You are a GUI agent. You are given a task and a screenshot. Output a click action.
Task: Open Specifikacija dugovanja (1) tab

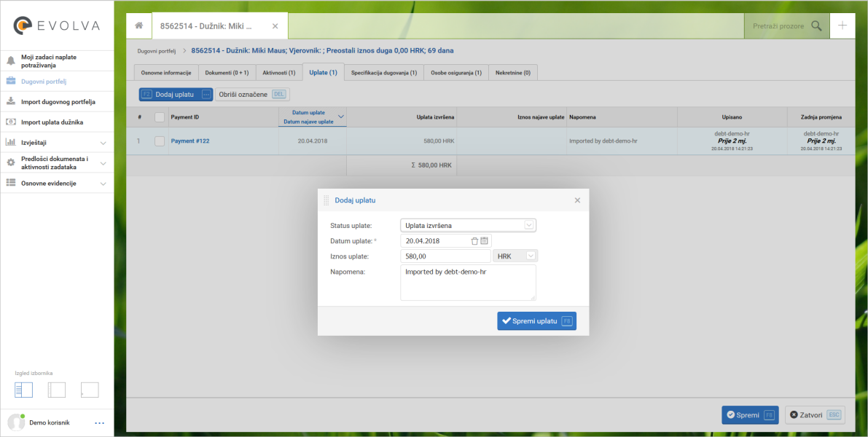click(x=384, y=73)
